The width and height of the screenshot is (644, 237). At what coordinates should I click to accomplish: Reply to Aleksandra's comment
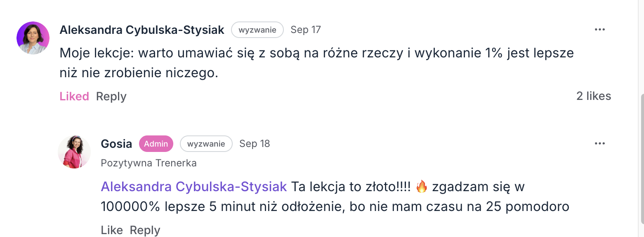pos(111,96)
